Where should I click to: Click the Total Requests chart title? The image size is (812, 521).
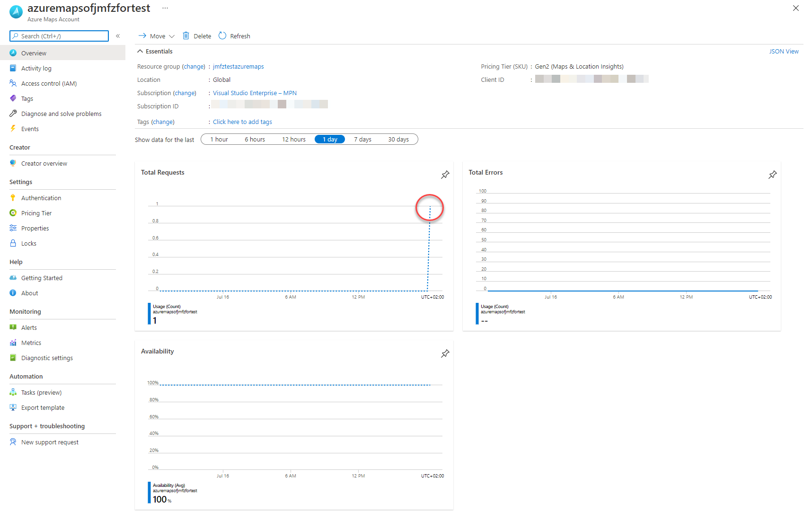tap(163, 173)
